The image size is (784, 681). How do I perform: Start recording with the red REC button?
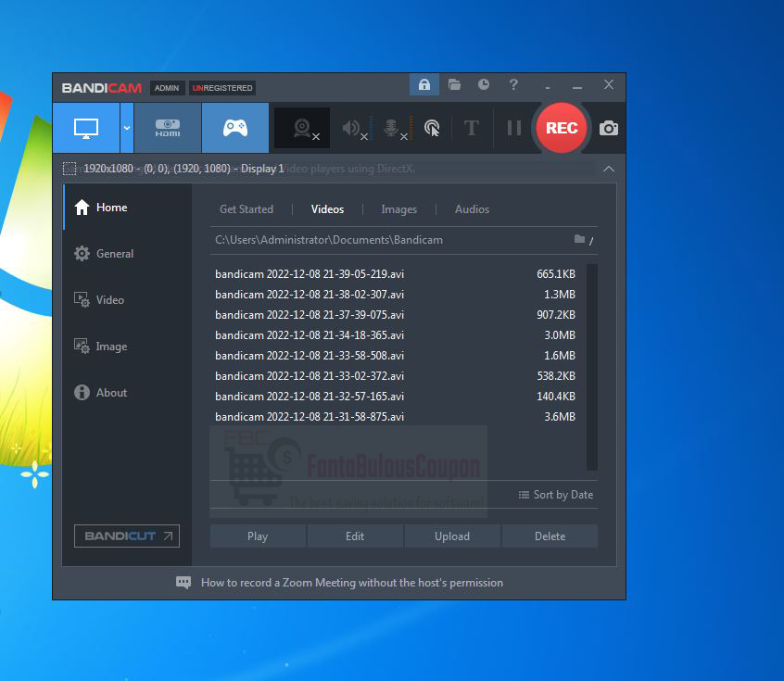click(x=562, y=128)
